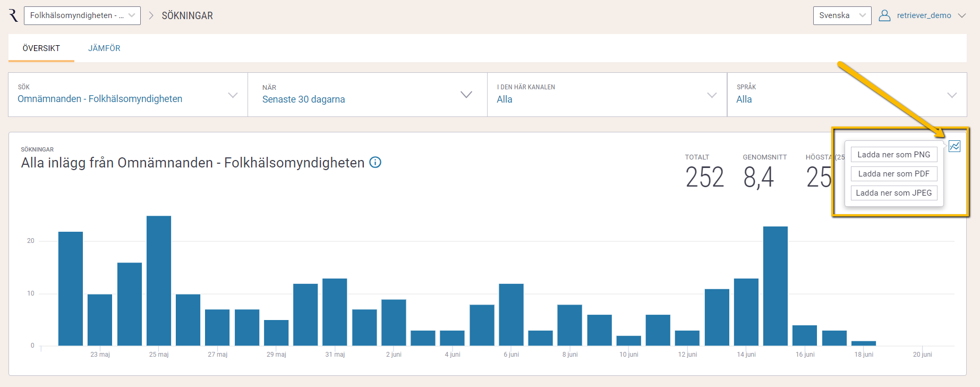980x387 pixels.
Task: Click the 10 juni axis label
Action: point(629,355)
